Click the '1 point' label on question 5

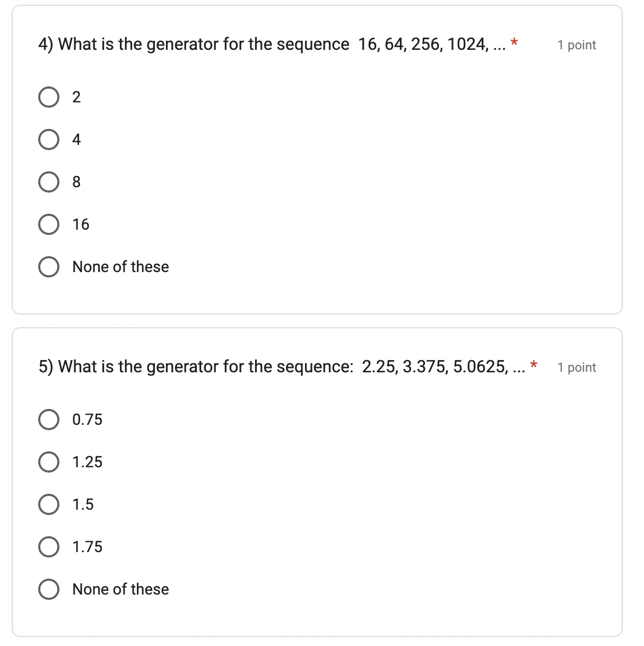pos(576,366)
